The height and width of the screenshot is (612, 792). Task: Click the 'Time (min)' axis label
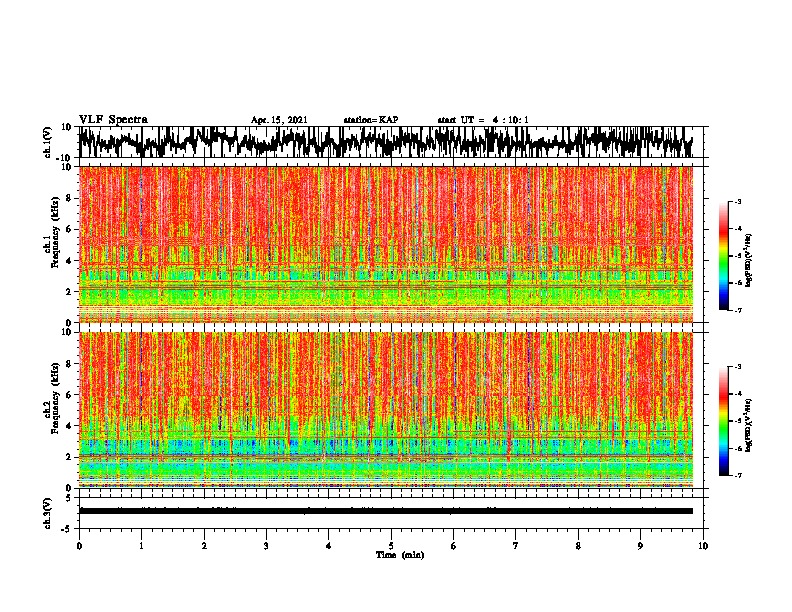tap(400, 555)
